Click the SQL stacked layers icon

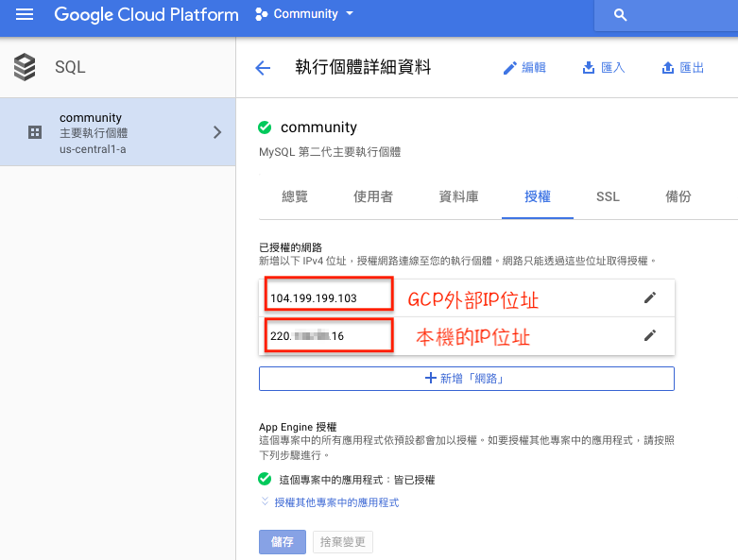[x=25, y=67]
